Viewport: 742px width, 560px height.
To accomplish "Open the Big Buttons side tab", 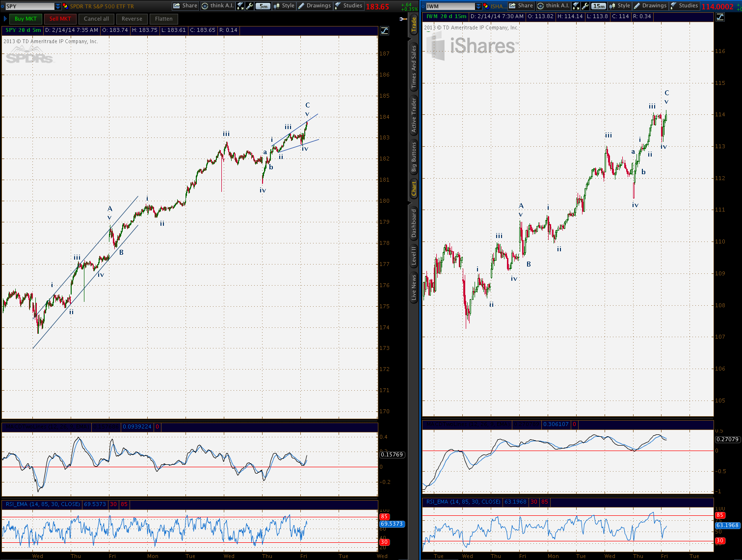I will [x=414, y=157].
